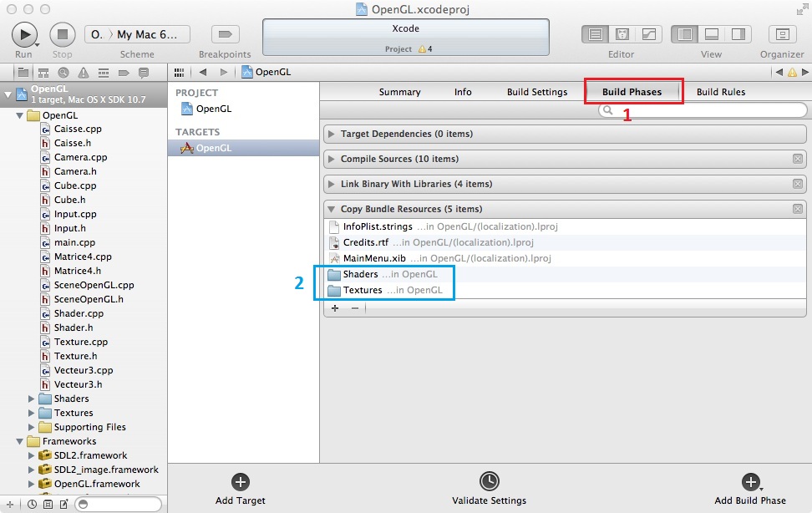812x513 pixels.
Task: Select Shaders folder in bundle resources
Action: point(565,274)
